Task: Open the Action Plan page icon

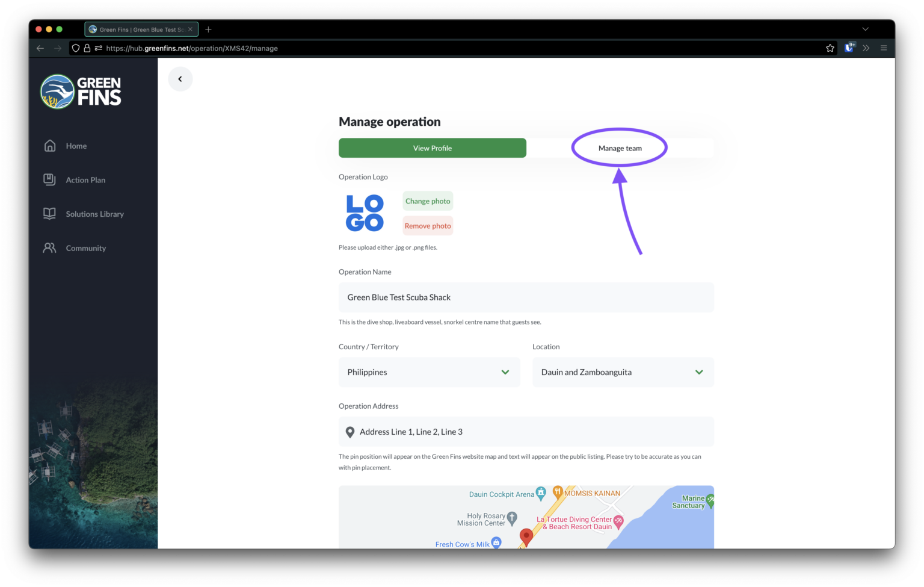Action: (x=49, y=179)
